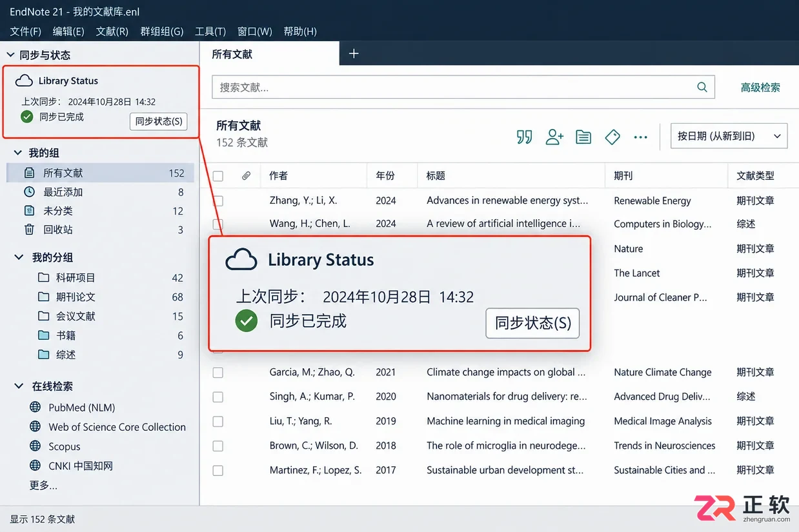Image resolution: width=799 pixels, height=532 pixels.
Task: Open the 按日期 (从新到旧) sort dropdown
Action: 729,136
